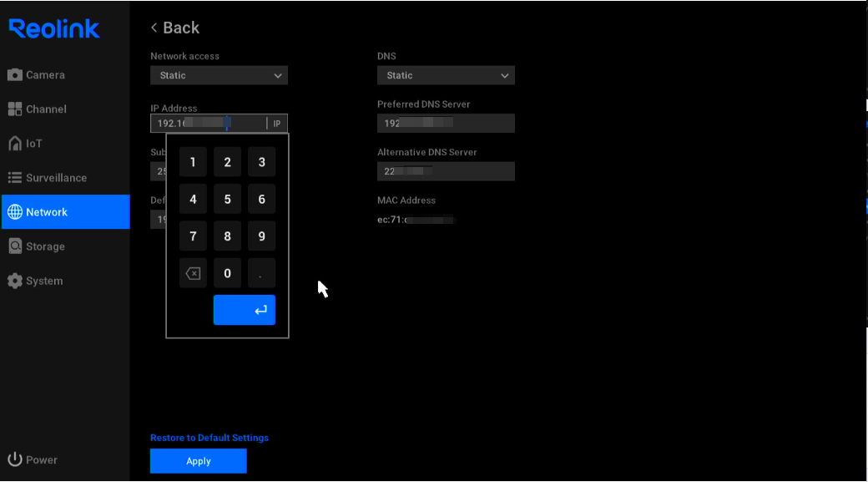The width and height of the screenshot is (868, 482).
Task: Click the Power icon
Action: point(15,459)
